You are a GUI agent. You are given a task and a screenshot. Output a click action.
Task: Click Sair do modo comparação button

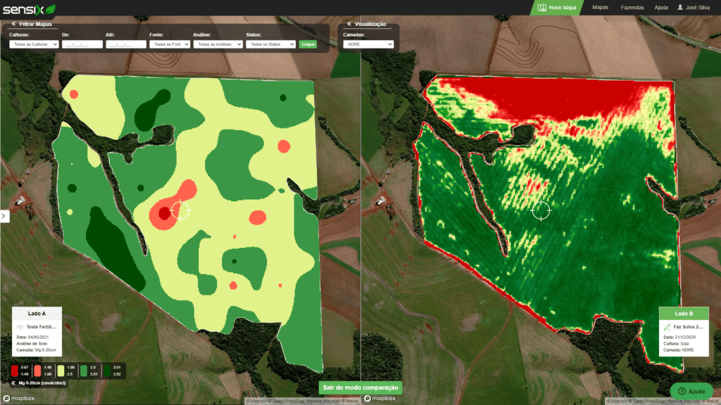[360, 388]
